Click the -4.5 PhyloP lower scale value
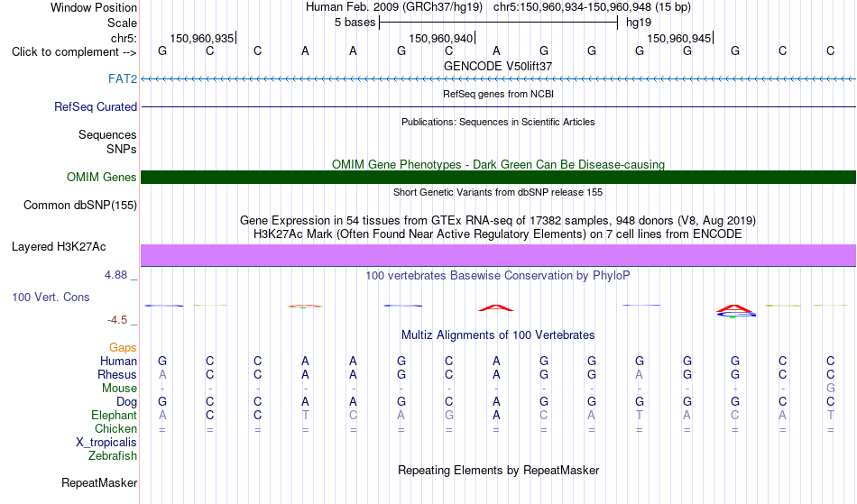Viewport: 857px width, 504px height. 117,320
